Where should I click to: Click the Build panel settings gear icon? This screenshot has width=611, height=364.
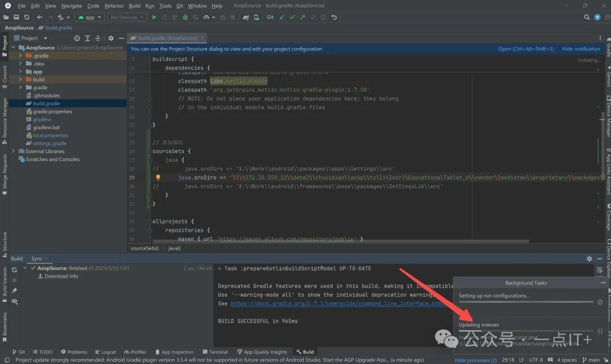(589, 258)
